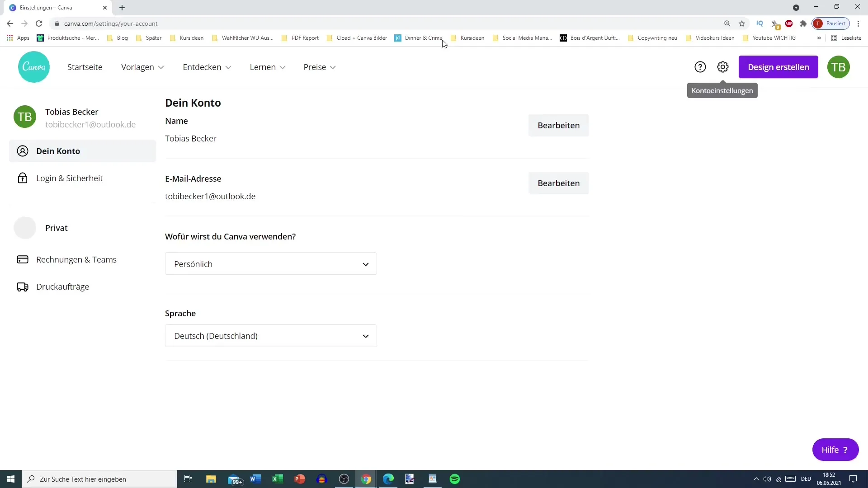Expand the Lernen menu

point(267,67)
